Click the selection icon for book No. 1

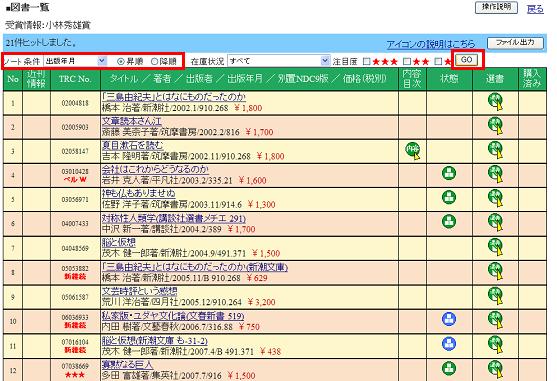495,102
